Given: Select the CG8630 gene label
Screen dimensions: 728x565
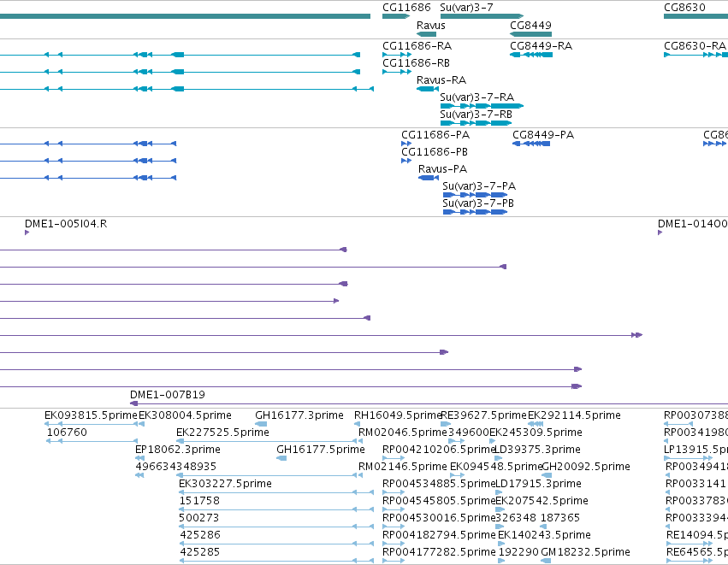Looking at the screenshot, I should coord(684,8).
